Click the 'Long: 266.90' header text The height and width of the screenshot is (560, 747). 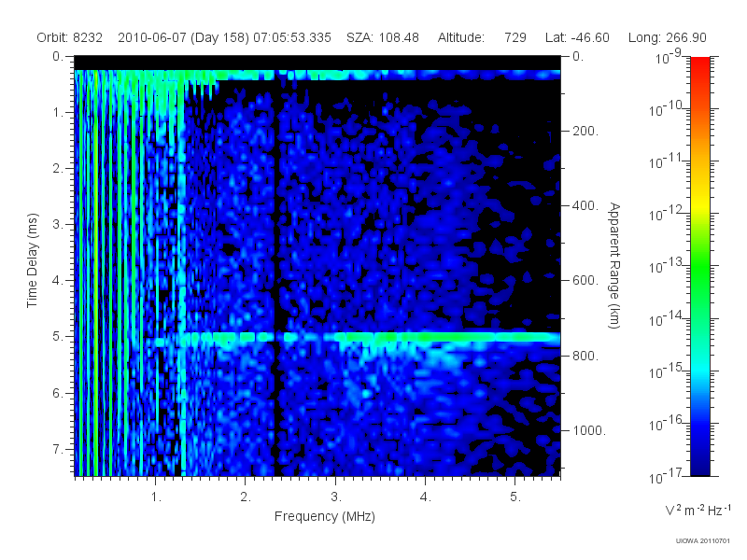click(668, 37)
